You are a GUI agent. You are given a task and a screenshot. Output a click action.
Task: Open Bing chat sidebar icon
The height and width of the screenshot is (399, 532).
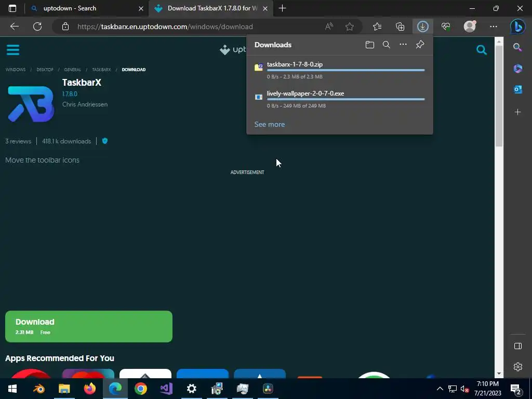(518, 26)
